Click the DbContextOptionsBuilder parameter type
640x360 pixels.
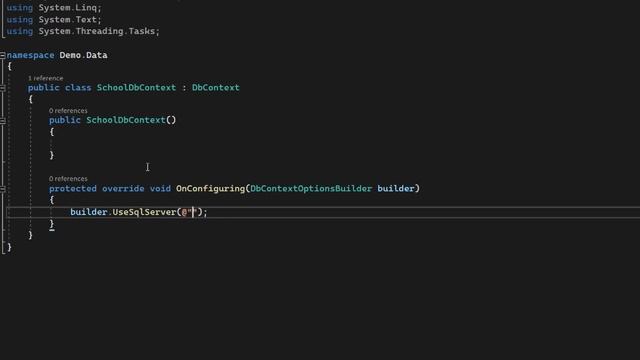[311, 189]
